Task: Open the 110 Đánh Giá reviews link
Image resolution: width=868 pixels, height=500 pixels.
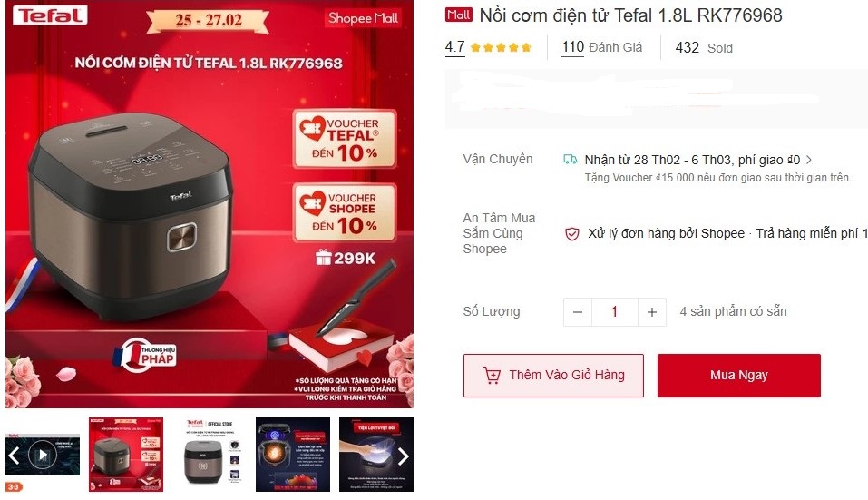Action: 601,47
